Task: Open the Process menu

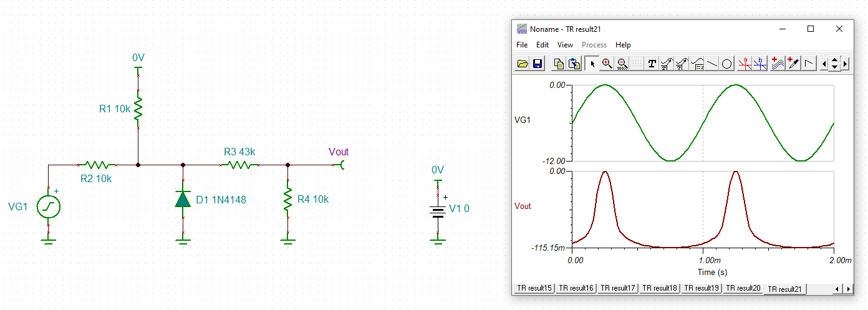Action: 594,45
